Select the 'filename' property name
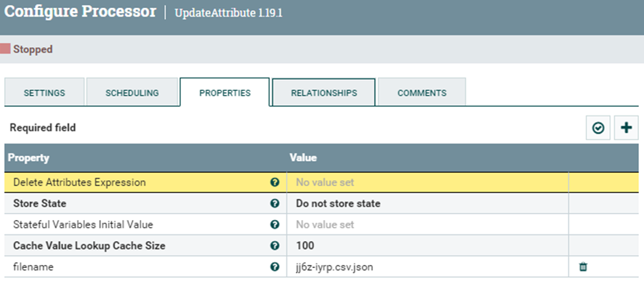Viewport: 644px width, 281px height. [x=33, y=267]
